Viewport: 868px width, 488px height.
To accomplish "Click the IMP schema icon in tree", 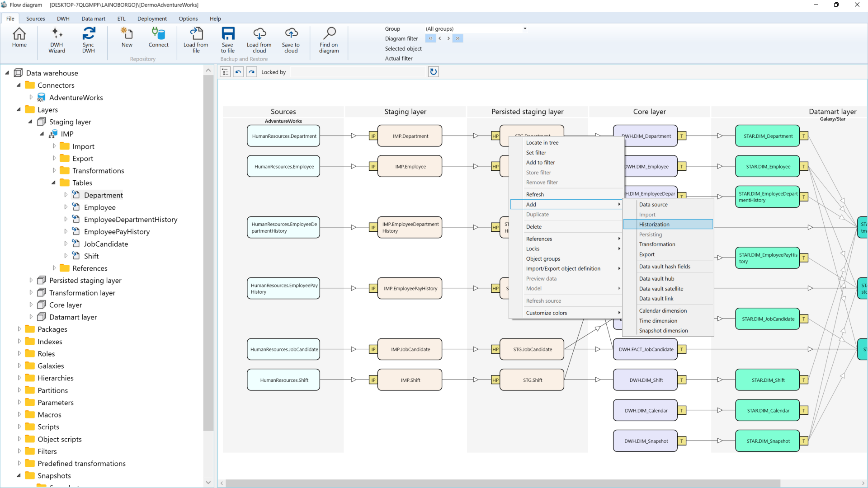I will [53, 134].
